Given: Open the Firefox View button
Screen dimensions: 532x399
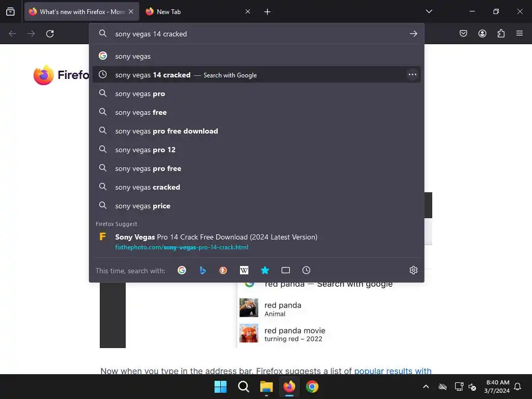Looking at the screenshot, I should (10, 11).
